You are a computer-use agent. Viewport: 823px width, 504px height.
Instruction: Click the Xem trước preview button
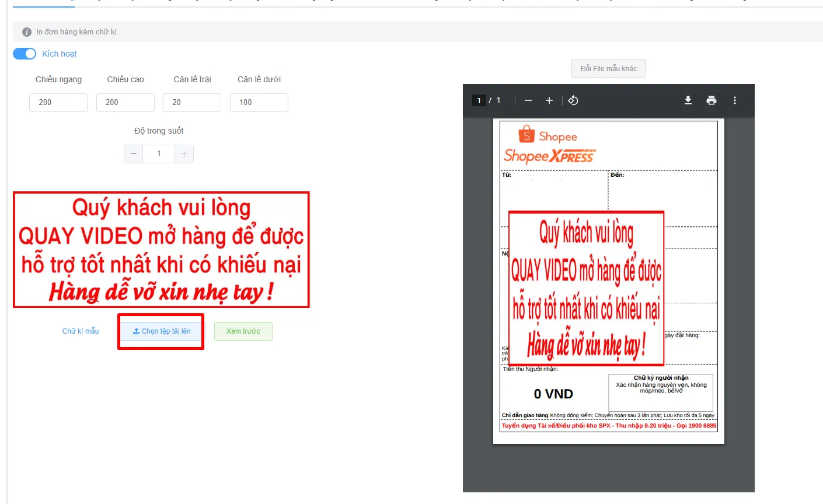click(x=243, y=331)
